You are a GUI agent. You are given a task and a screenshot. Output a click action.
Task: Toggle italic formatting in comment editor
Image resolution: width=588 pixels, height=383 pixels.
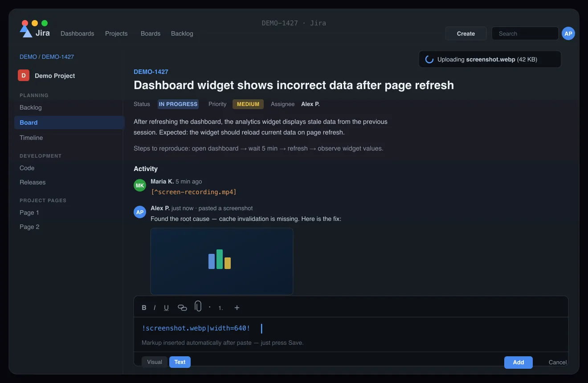pyautogui.click(x=155, y=308)
